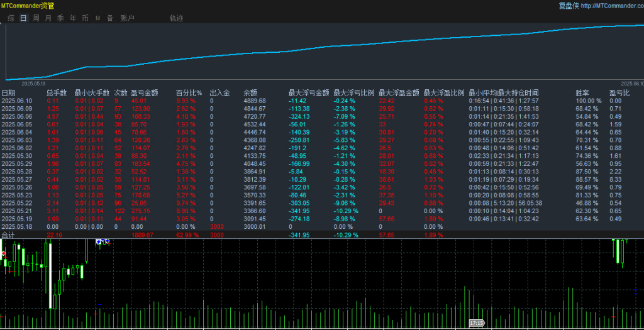Select the 2025.06.10 data row
The height and width of the screenshot is (330, 644).
tap(16, 101)
